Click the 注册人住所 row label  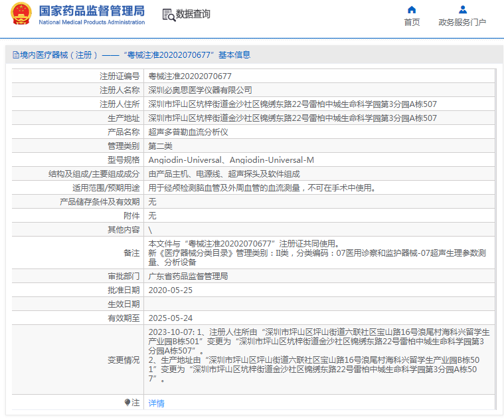[x=120, y=104]
